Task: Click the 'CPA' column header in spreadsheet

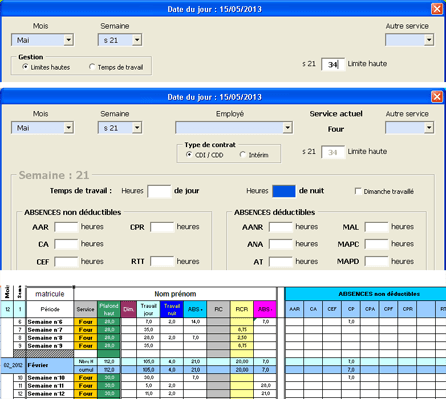Action: 370,309
